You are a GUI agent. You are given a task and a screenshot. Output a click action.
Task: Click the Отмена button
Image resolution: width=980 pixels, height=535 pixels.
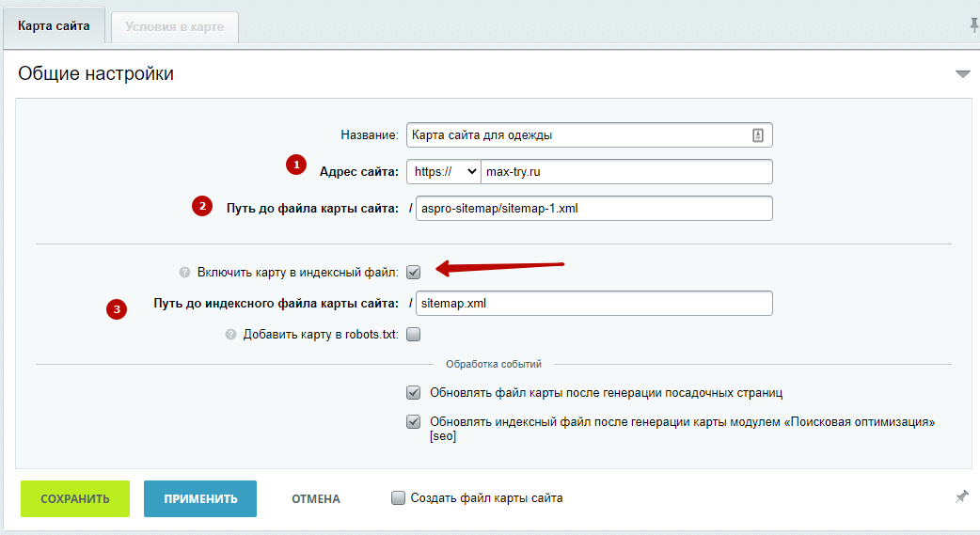[x=315, y=498]
